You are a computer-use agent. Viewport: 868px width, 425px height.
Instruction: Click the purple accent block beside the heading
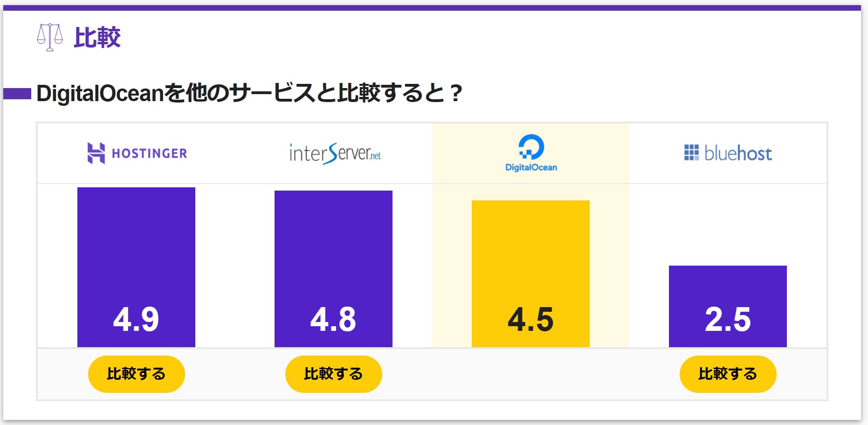click(17, 94)
